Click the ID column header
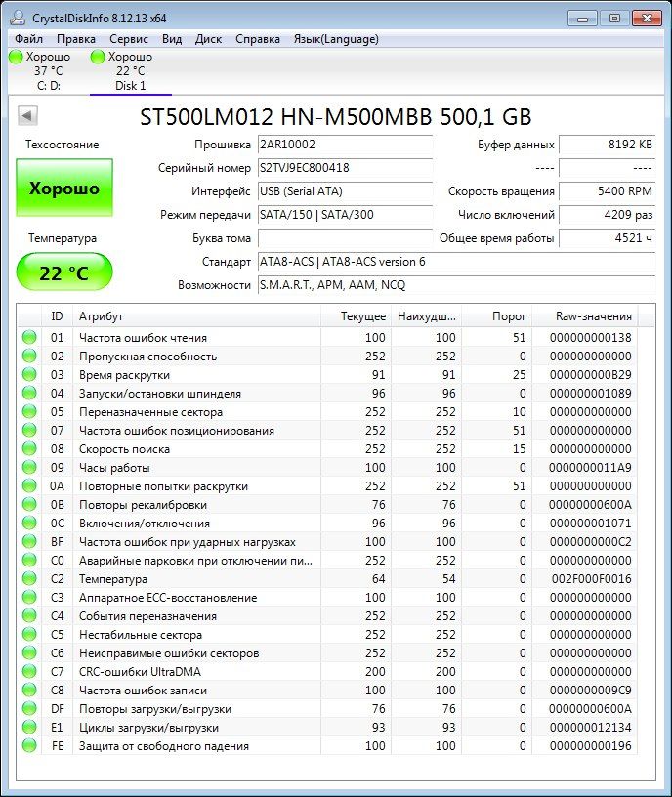Viewport: 672px width, 797px height. point(57,316)
